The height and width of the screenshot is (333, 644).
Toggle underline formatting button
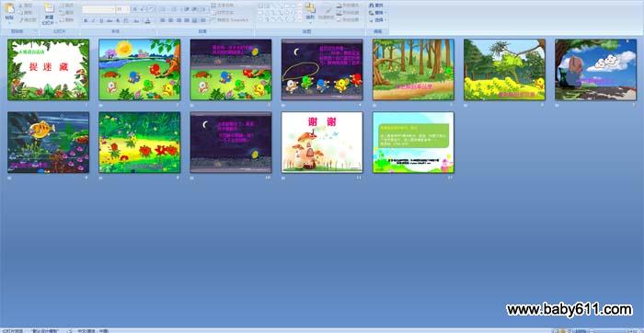(x=101, y=20)
